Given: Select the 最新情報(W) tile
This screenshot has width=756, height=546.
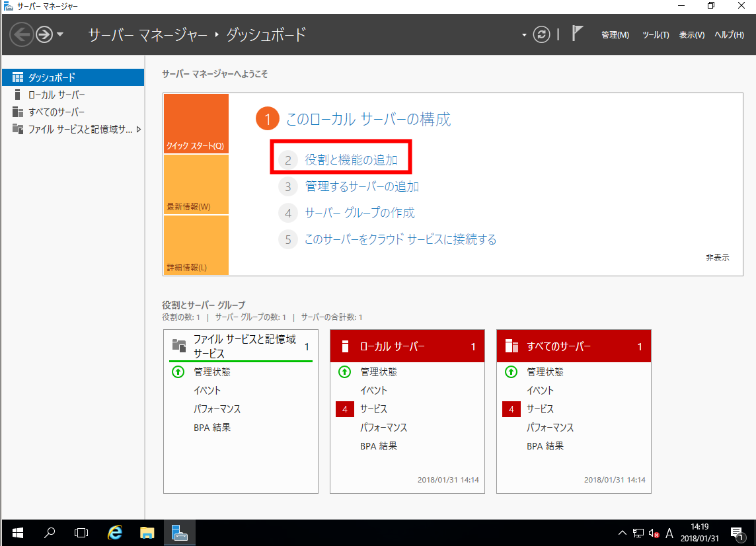Looking at the screenshot, I should 196,184.
